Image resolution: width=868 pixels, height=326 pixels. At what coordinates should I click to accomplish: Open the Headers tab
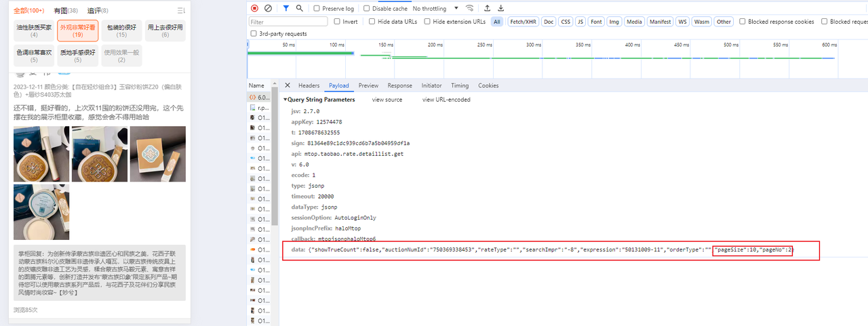click(309, 86)
